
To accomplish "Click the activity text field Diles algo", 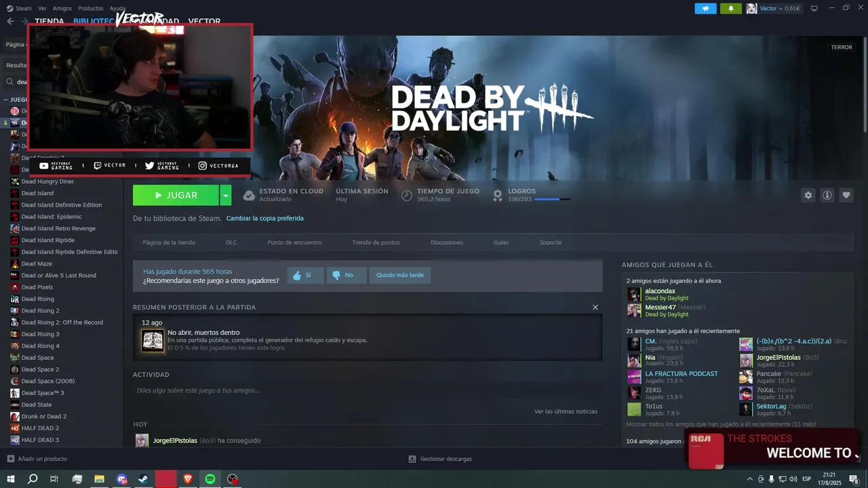I will pos(366,390).
